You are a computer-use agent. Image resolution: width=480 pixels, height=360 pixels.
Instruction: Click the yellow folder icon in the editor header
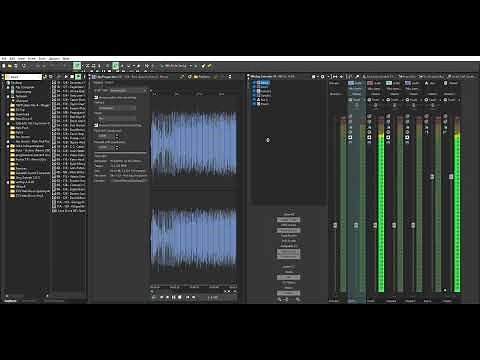coord(196,77)
